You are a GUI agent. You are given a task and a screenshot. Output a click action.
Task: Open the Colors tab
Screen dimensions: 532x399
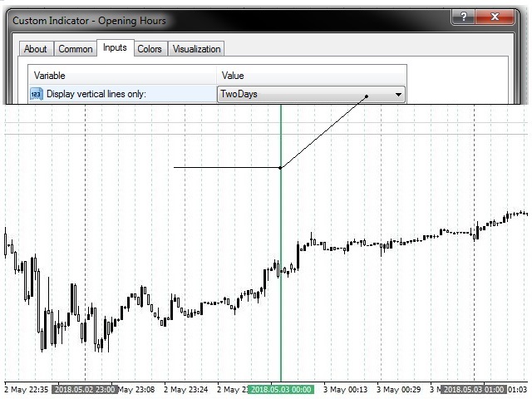click(x=150, y=49)
